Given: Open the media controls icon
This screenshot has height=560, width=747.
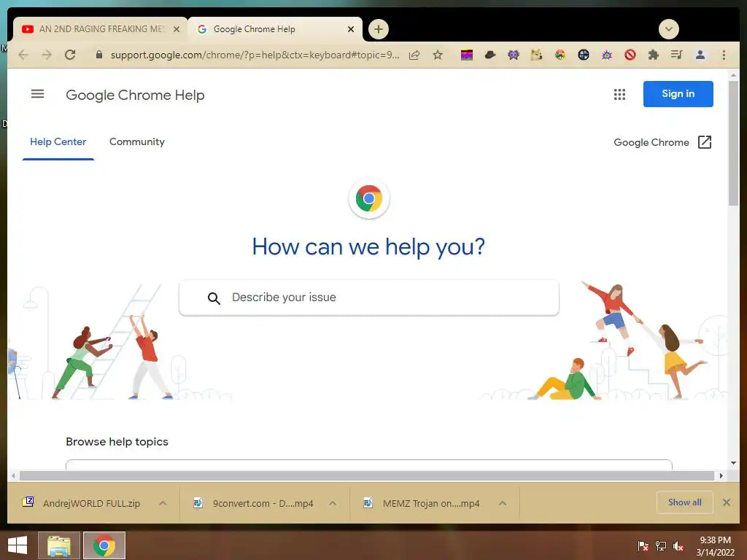Looking at the screenshot, I should [677, 55].
